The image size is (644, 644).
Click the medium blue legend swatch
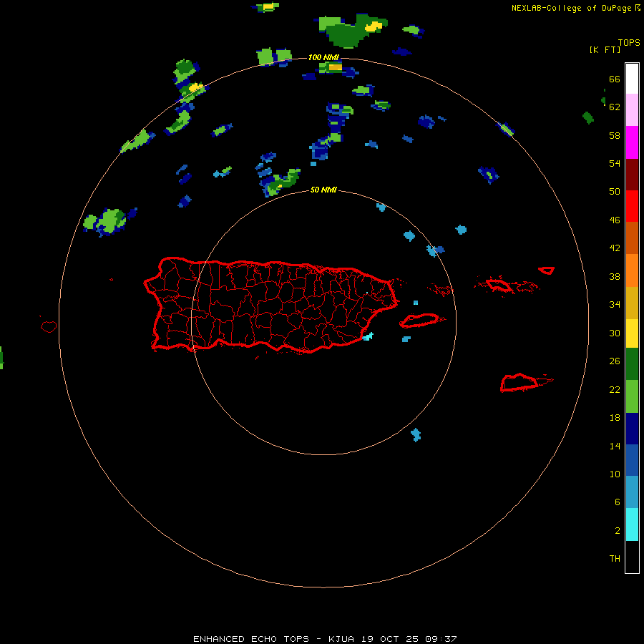[632, 460]
